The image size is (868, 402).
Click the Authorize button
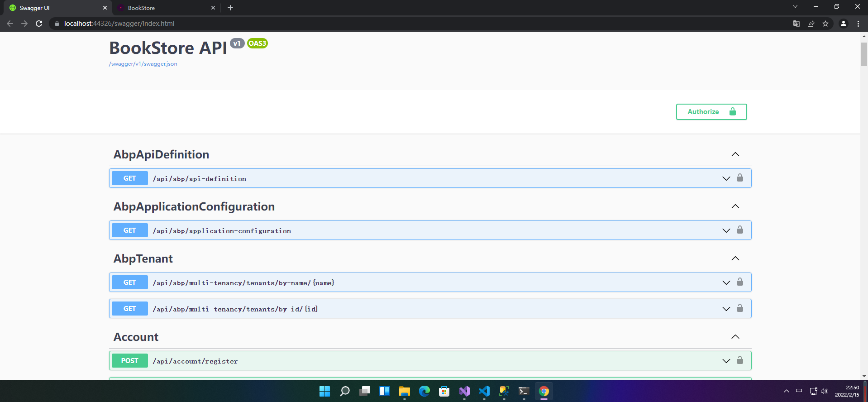[711, 112]
